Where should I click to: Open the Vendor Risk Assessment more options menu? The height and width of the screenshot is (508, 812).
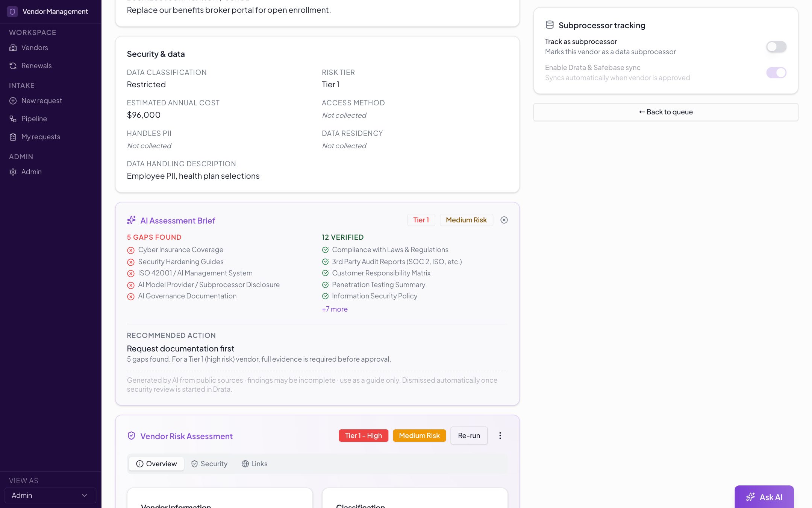(x=500, y=435)
